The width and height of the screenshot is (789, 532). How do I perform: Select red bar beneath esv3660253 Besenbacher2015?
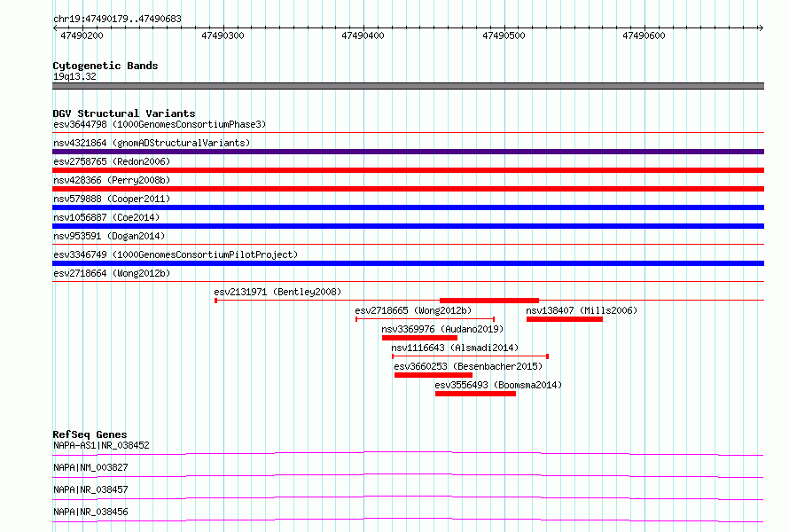[x=434, y=375]
